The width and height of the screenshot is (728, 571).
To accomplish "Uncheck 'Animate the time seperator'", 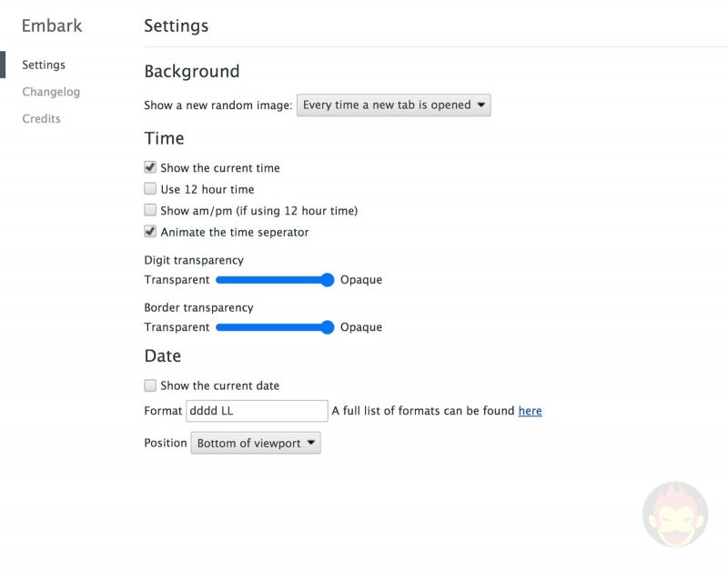I will [x=150, y=232].
